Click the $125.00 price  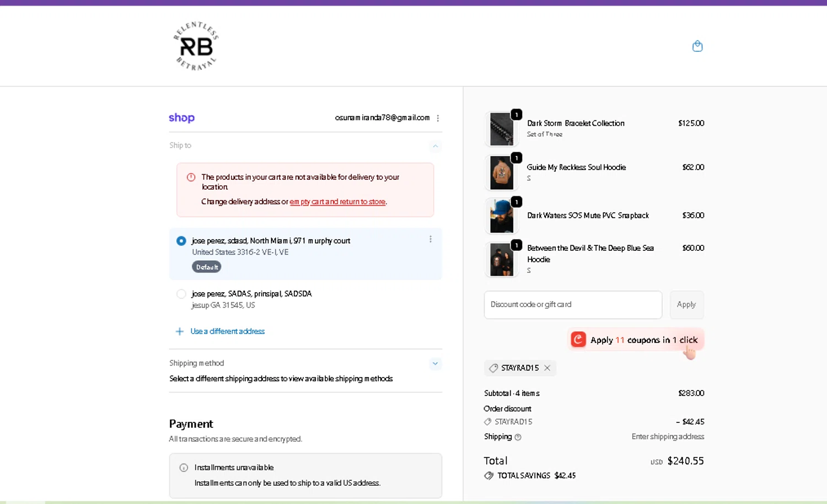(691, 123)
